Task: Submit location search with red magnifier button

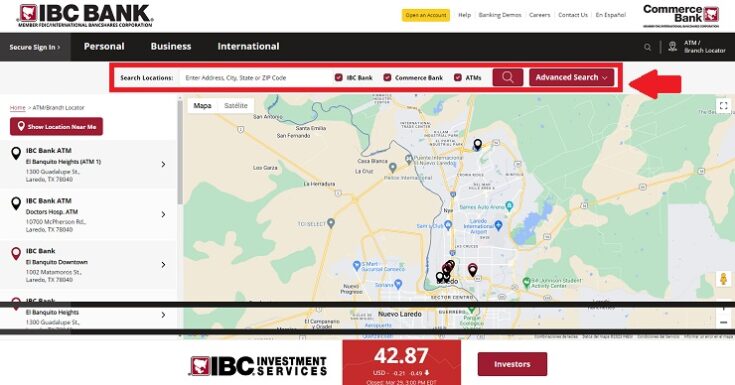Action: [x=508, y=77]
